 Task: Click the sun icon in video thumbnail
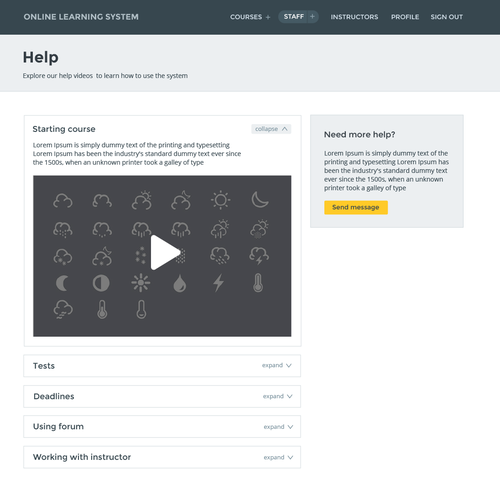pyautogui.click(x=220, y=200)
